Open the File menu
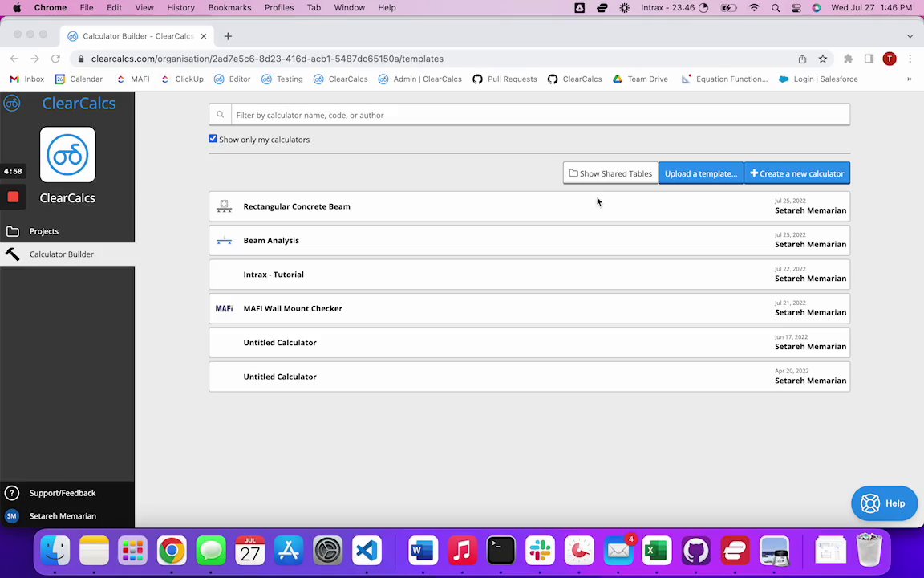Viewport: 924px width, 578px height. [87, 8]
